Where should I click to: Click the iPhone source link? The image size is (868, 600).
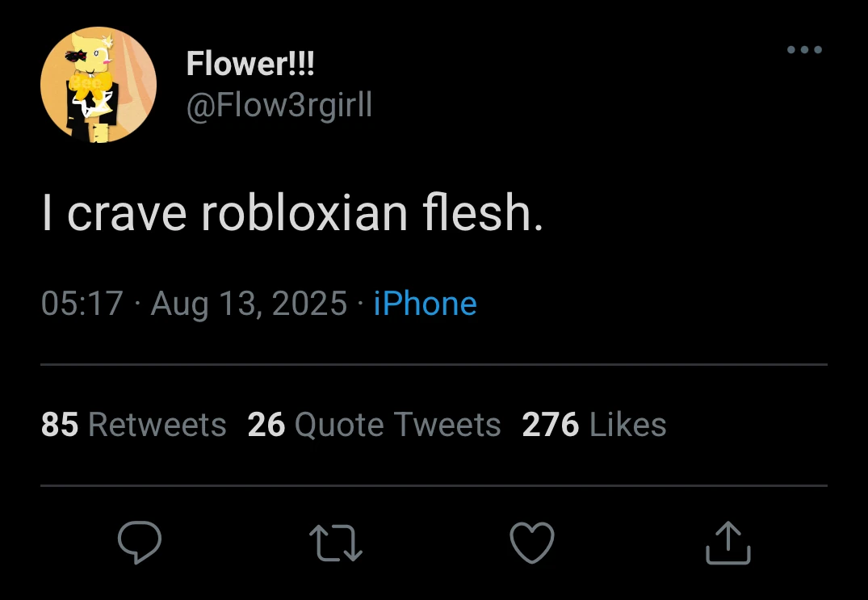coord(426,304)
